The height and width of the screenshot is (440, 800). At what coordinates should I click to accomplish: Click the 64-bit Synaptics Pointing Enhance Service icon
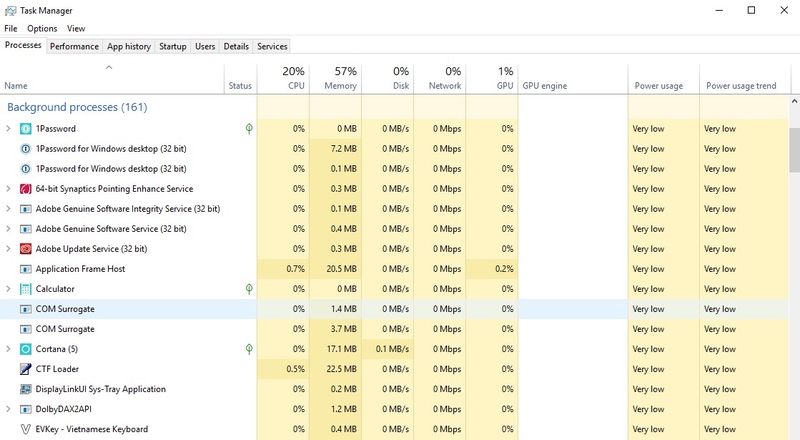26,189
